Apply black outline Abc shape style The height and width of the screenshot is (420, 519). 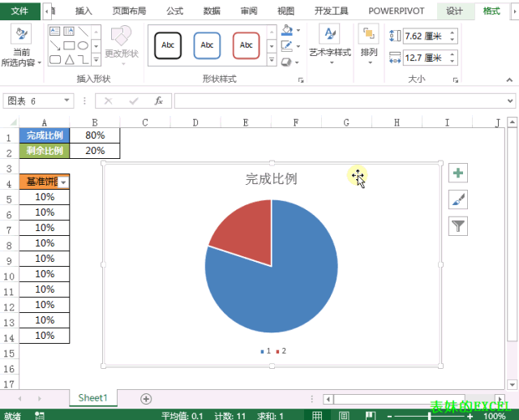coord(168,45)
